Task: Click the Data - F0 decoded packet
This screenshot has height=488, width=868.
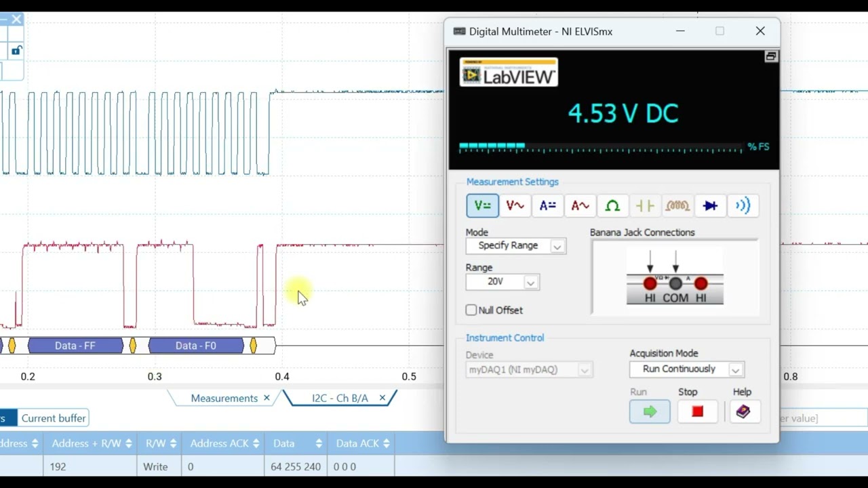Action: (196, 346)
